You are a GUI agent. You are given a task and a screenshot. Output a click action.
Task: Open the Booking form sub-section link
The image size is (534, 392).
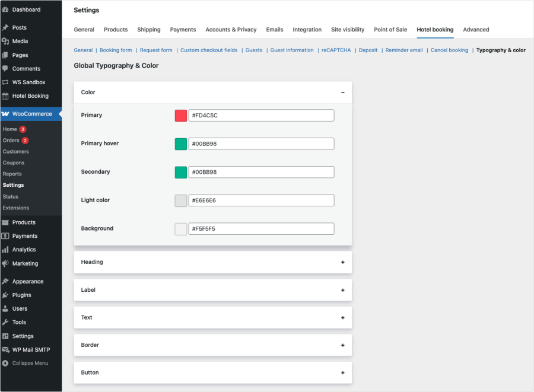pyautogui.click(x=116, y=50)
